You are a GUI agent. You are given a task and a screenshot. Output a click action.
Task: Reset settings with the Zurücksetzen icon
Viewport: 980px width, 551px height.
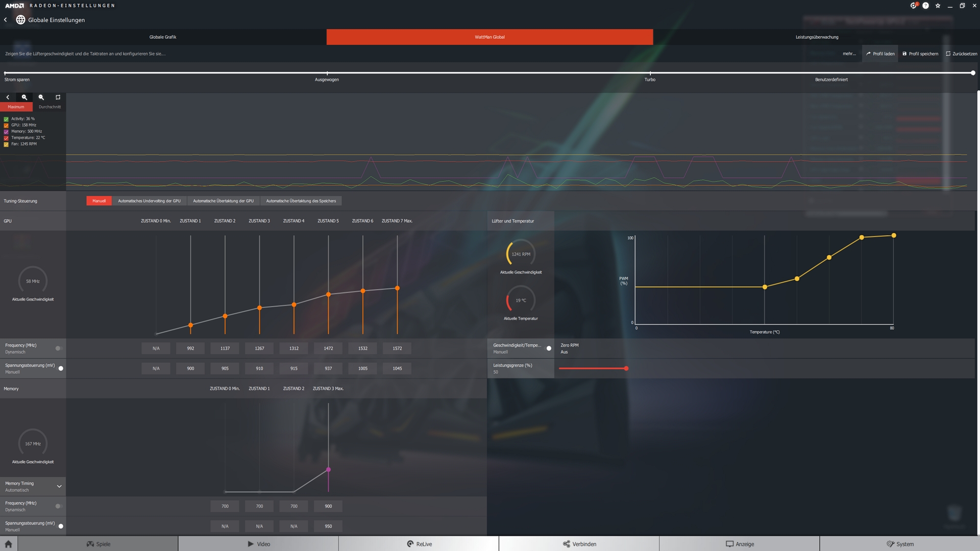948,54
